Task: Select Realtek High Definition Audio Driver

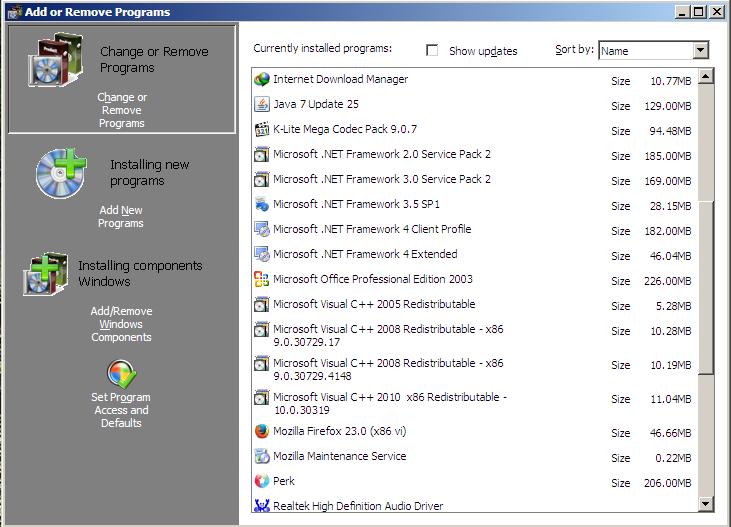Action: (x=475, y=505)
